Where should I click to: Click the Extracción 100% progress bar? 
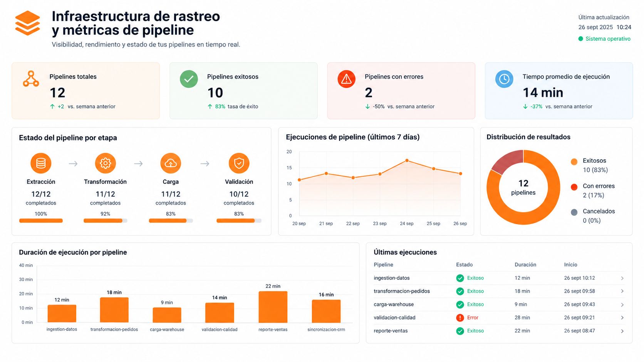[41, 221]
